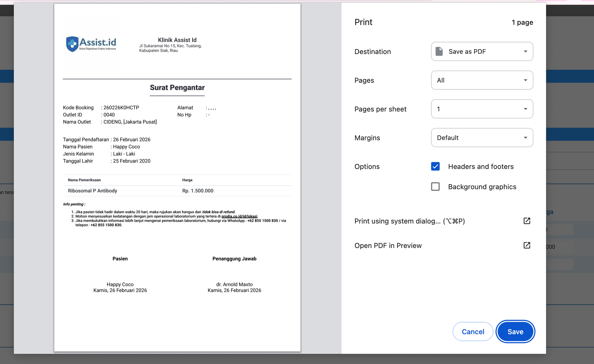
Task: Open the Pages per sheet dropdown
Action: coord(482,109)
